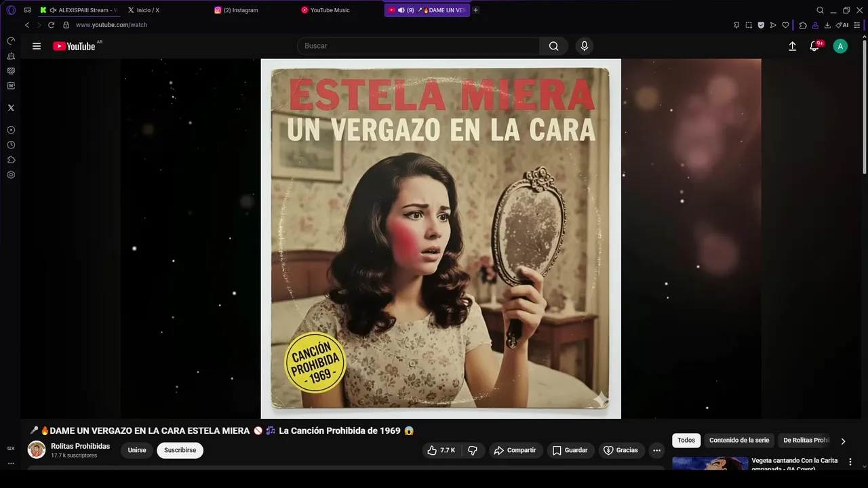Open the striped panel icon in sidebar
Screen dimensions: 868x488
point(11,70)
